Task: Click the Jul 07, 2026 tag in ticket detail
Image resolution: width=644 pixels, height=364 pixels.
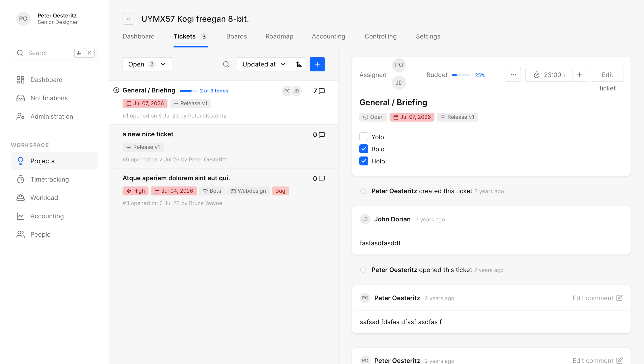Action: click(x=412, y=117)
